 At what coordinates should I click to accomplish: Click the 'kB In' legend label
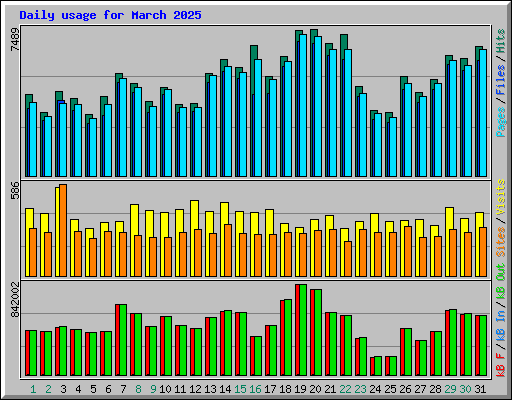(501, 327)
